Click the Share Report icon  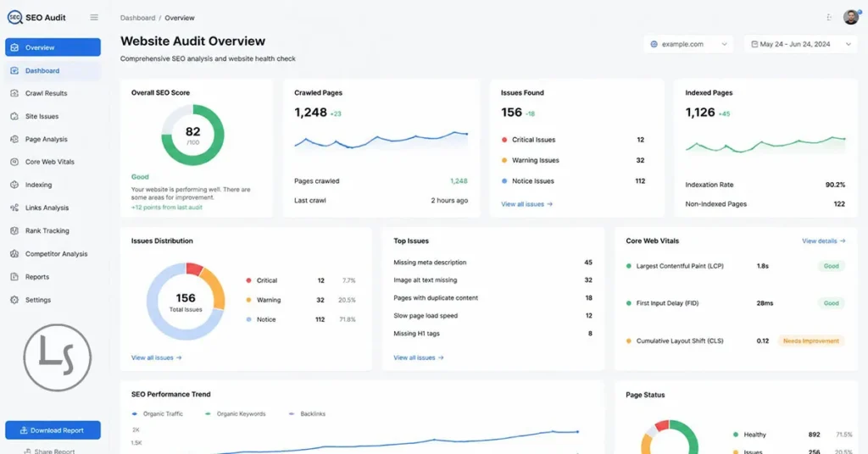click(x=27, y=451)
